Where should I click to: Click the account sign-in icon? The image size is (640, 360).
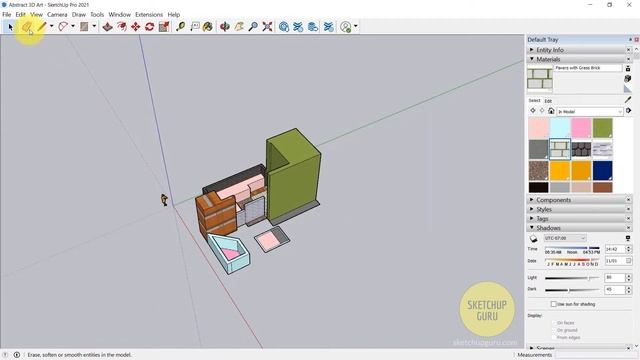tap(346, 27)
